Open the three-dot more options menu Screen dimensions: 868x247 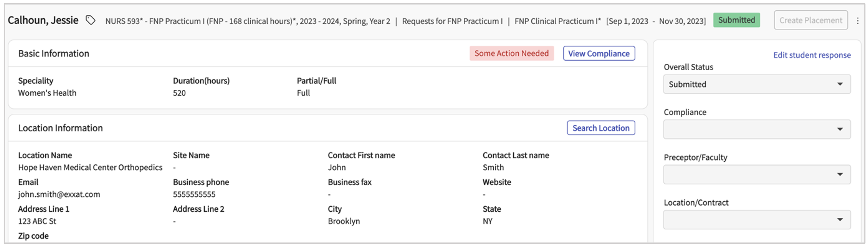click(858, 21)
